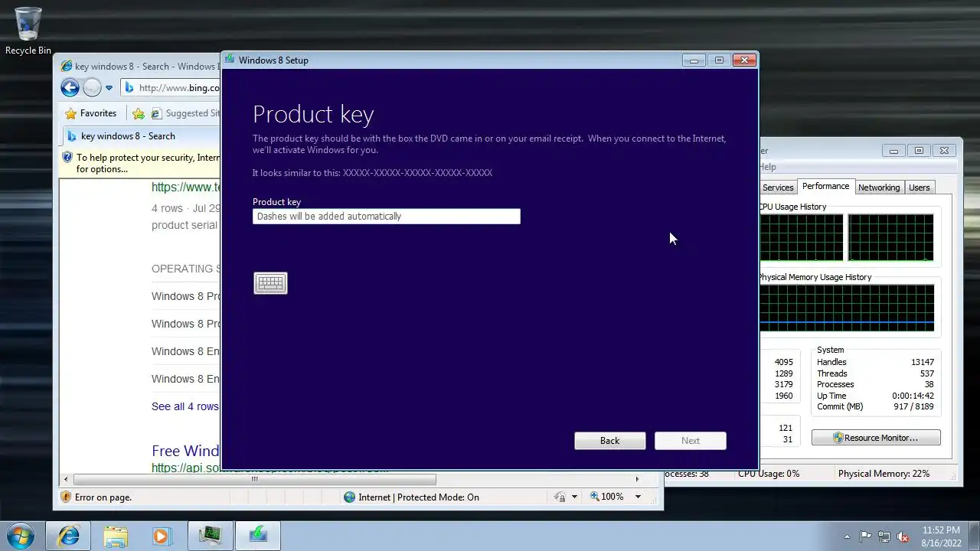Open the on-screen keyboard icon in Setup
980x551 pixels.
[270, 283]
